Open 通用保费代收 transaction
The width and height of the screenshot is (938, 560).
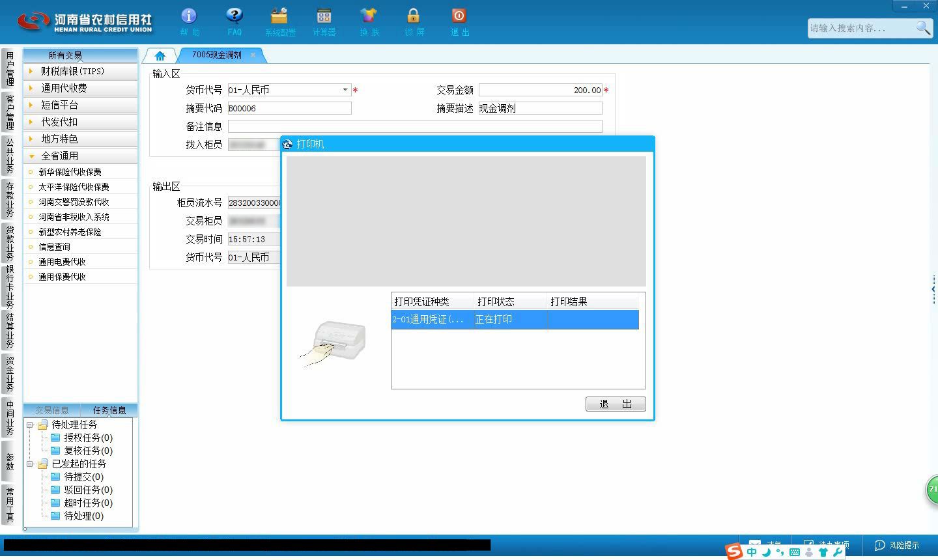click(x=62, y=277)
